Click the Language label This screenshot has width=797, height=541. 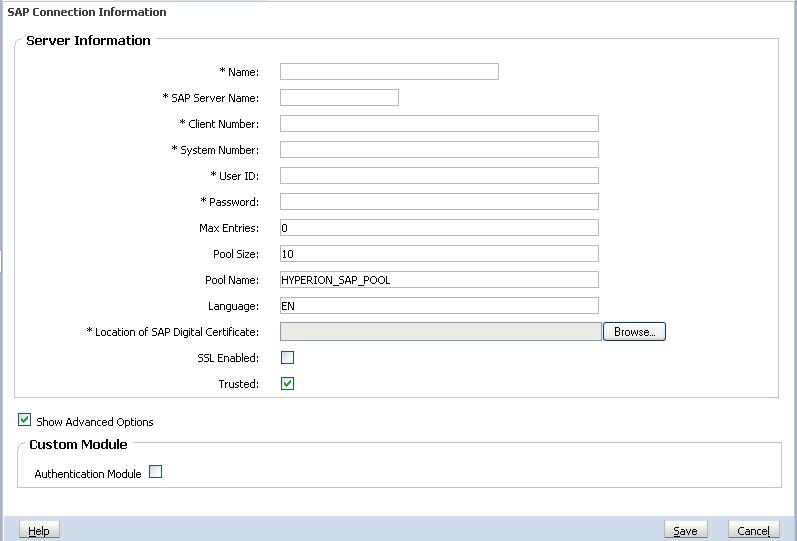(x=233, y=306)
